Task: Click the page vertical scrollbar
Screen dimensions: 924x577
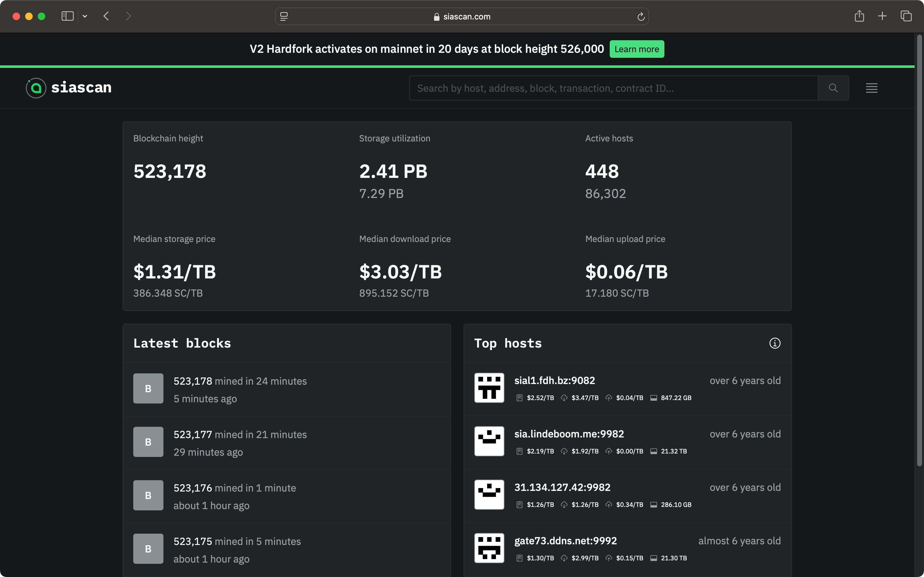Action: tap(919, 250)
